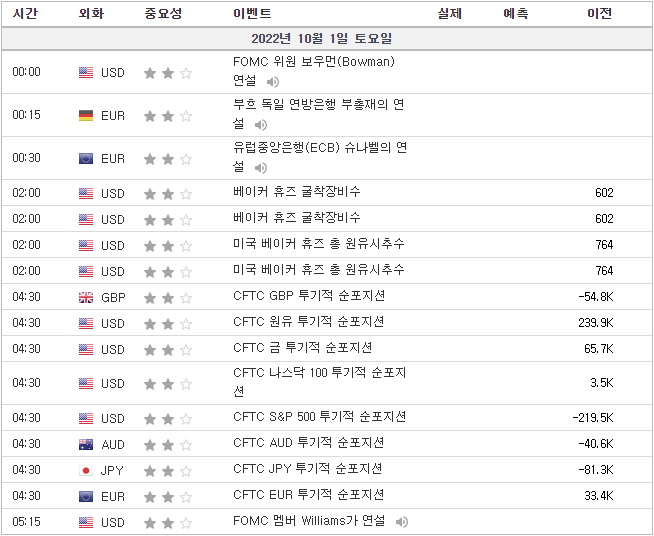Click UK flag in GBP row
The height and width of the screenshot is (536, 654).
click(x=86, y=297)
